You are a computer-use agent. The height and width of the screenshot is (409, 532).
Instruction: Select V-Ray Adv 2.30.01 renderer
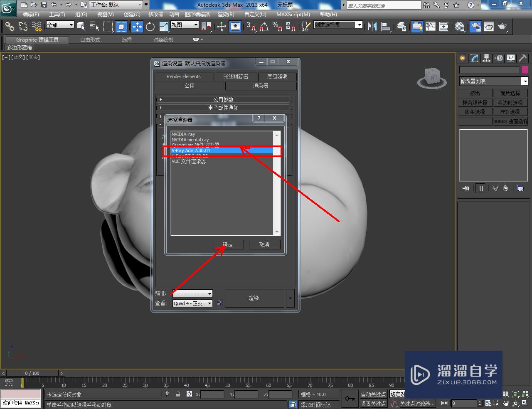(x=222, y=150)
